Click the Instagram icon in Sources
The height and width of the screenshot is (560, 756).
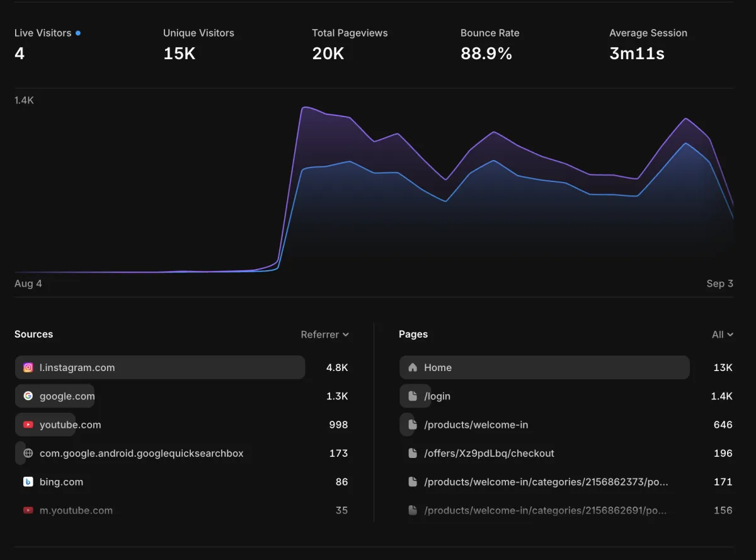coord(28,368)
